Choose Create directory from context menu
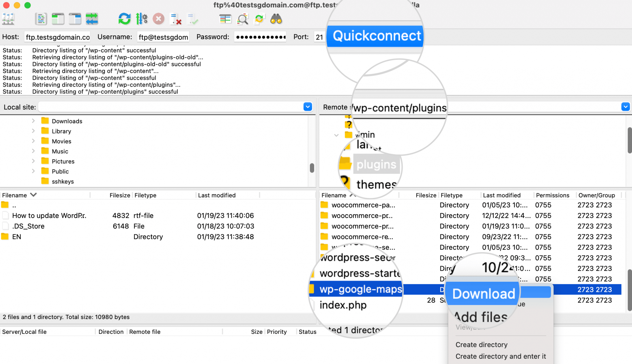632x364 pixels. click(x=481, y=345)
